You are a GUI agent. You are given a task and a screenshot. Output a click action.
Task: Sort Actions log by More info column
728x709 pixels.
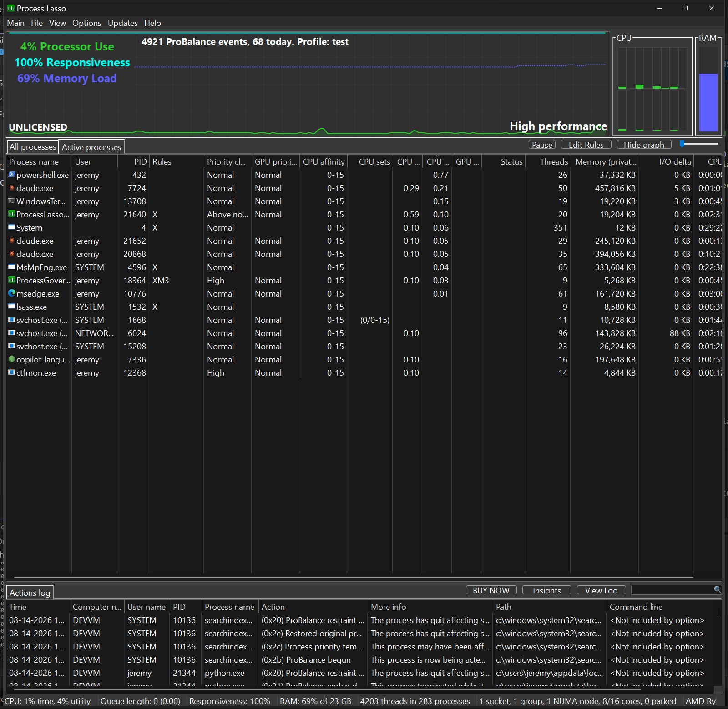coord(430,607)
